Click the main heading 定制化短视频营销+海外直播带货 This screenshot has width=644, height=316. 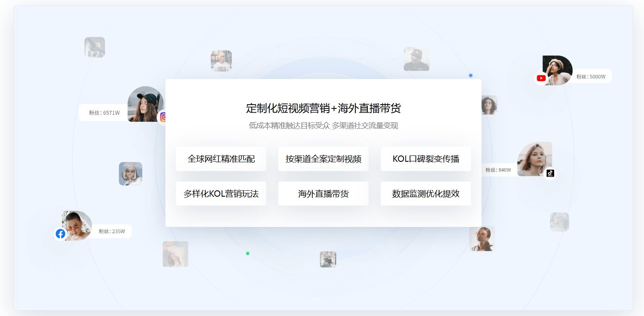coord(323,108)
